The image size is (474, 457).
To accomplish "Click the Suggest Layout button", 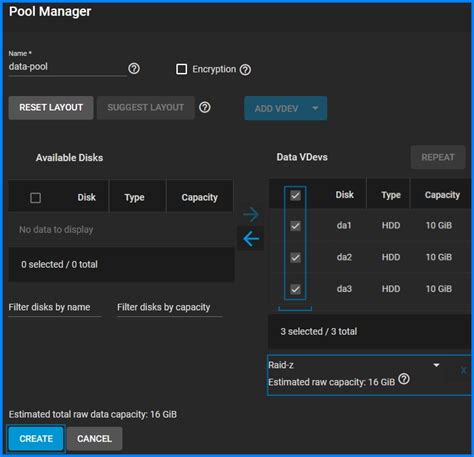I will tap(146, 108).
